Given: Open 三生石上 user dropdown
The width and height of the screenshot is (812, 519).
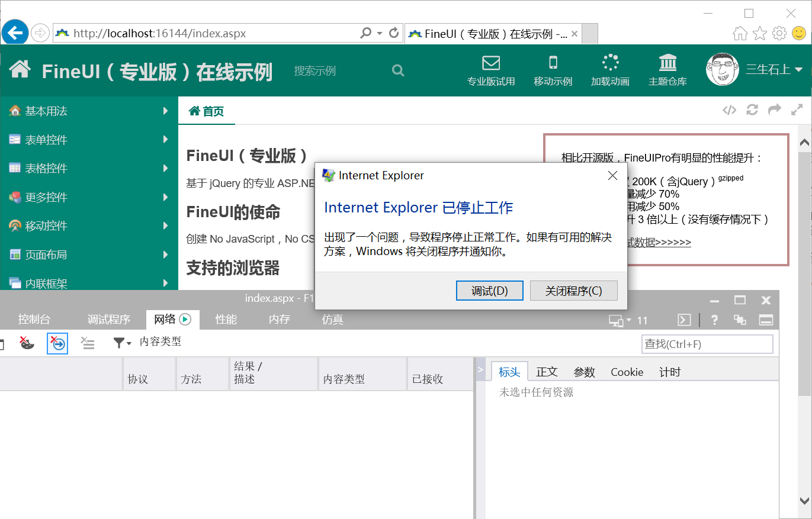Looking at the screenshot, I should 774,70.
